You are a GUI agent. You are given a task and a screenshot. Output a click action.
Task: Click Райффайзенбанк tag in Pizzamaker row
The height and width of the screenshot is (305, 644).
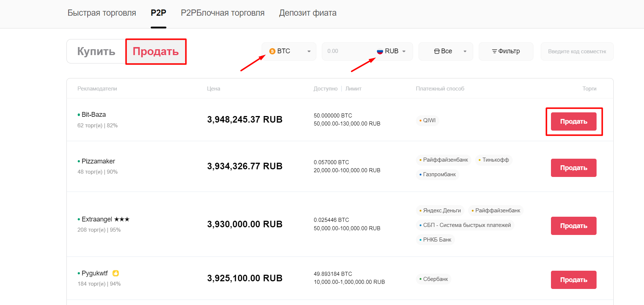pos(444,160)
